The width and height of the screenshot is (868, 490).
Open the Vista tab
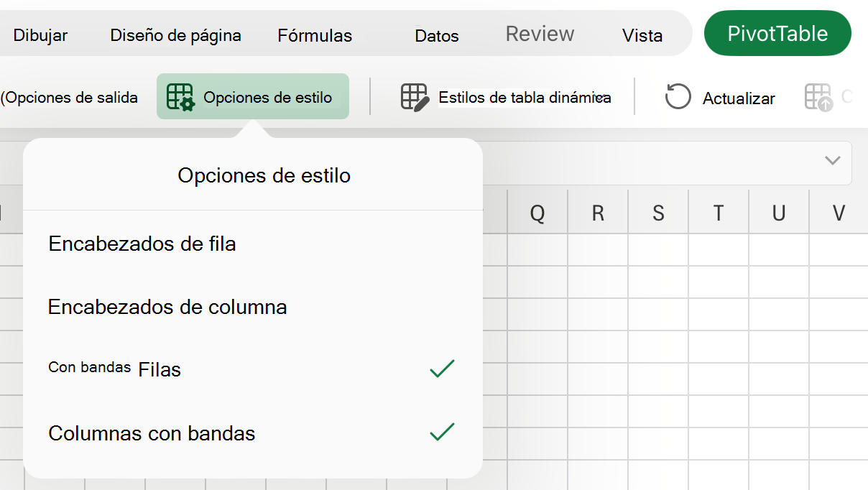642,35
